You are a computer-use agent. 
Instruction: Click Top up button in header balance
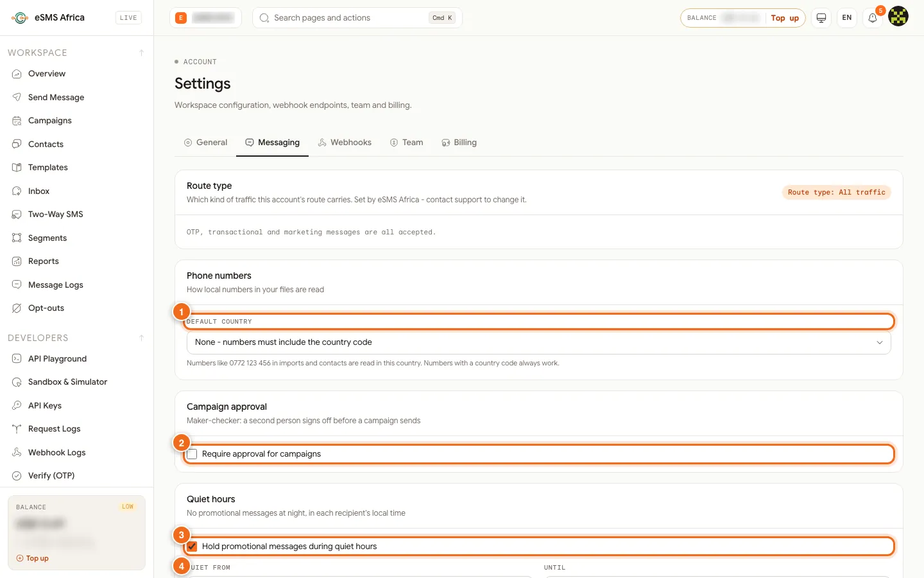(x=785, y=18)
